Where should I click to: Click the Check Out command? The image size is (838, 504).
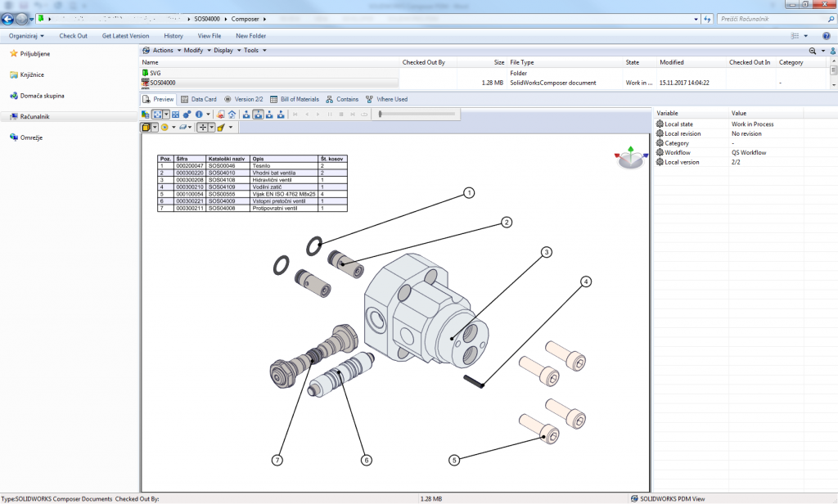(74, 36)
